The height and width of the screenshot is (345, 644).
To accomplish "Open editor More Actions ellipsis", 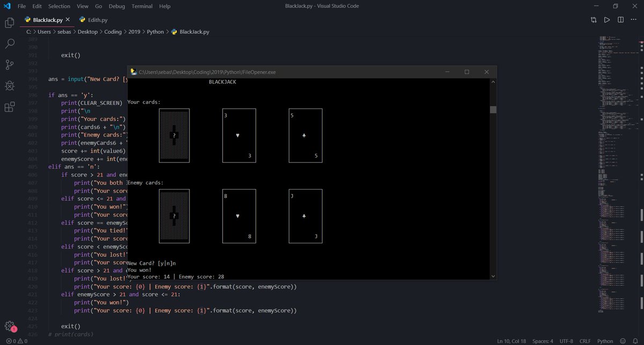I will [633, 19].
